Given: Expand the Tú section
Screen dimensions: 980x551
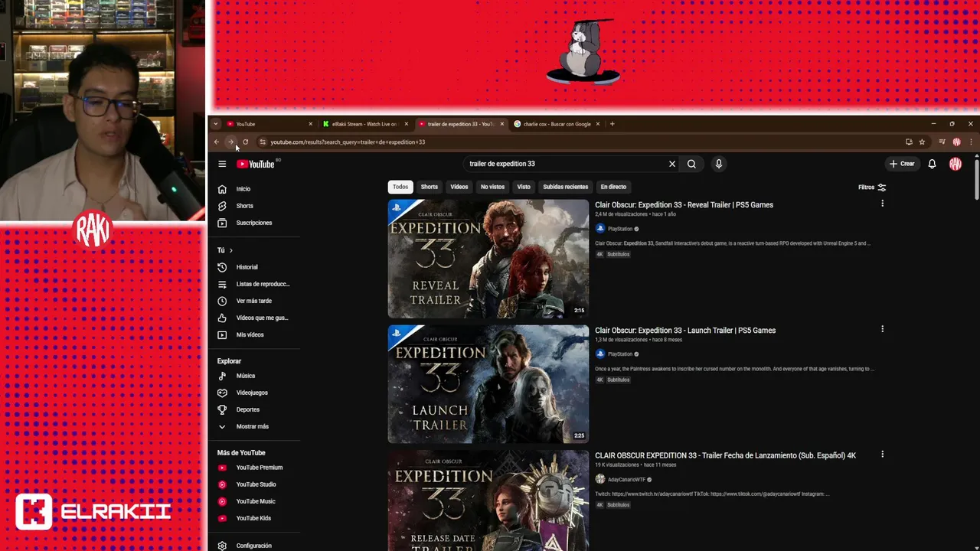Looking at the screenshot, I should coord(225,250).
